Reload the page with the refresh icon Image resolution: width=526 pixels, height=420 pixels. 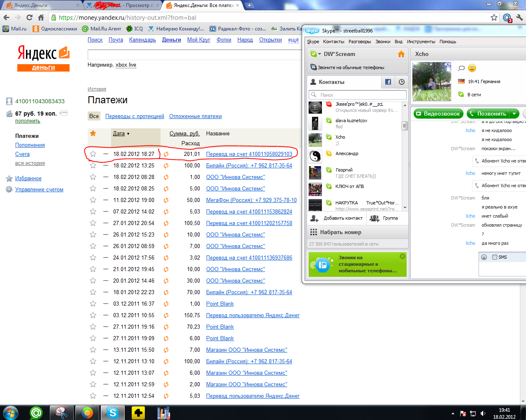(x=29, y=17)
